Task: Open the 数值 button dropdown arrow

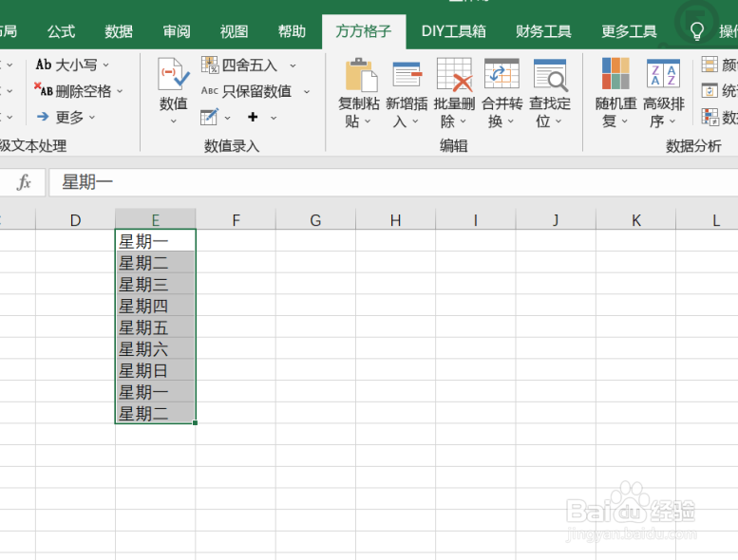Action: coord(173,121)
